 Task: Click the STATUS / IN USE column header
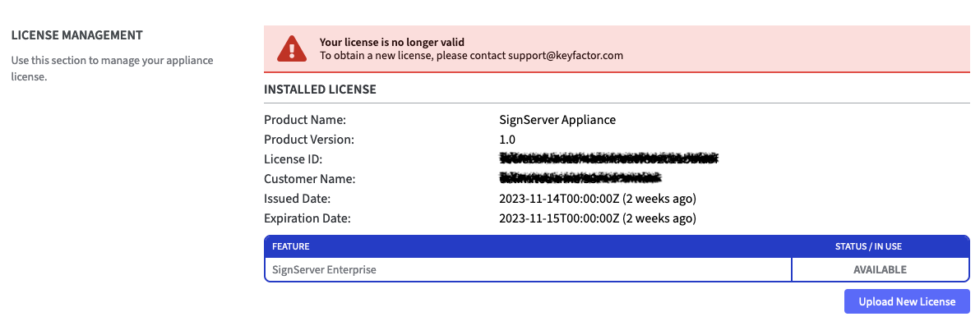(x=880, y=246)
